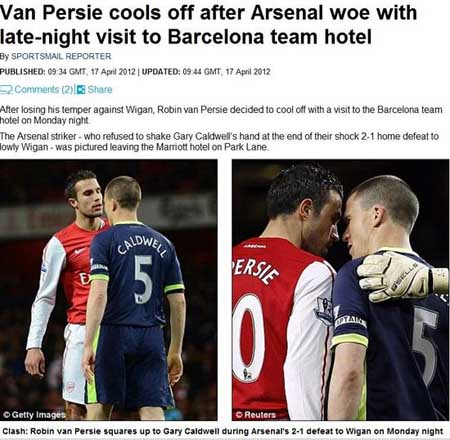The image size is (450, 440).
Task: Select the Clash photo caption text
Action: tap(223, 431)
